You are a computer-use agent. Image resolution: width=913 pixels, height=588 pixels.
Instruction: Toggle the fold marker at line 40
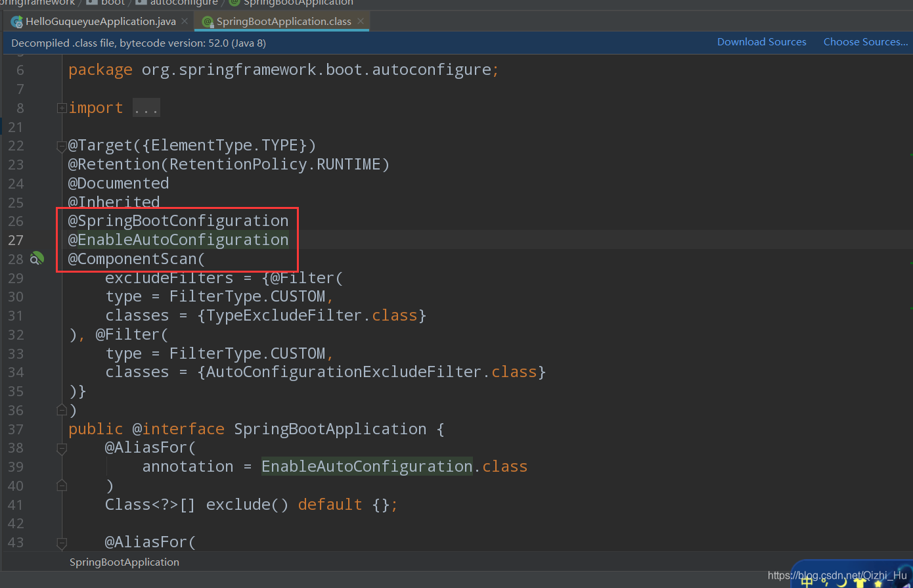click(62, 486)
